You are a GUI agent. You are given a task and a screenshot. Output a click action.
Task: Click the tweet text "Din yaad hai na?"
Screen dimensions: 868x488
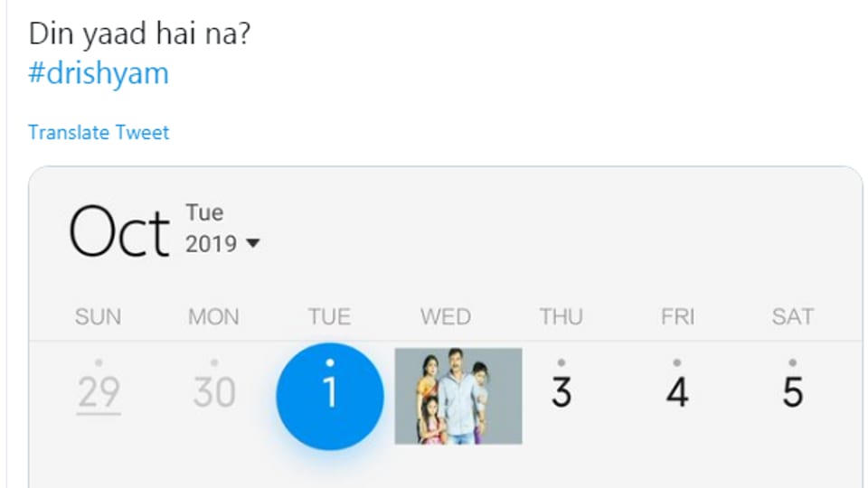[139, 34]
